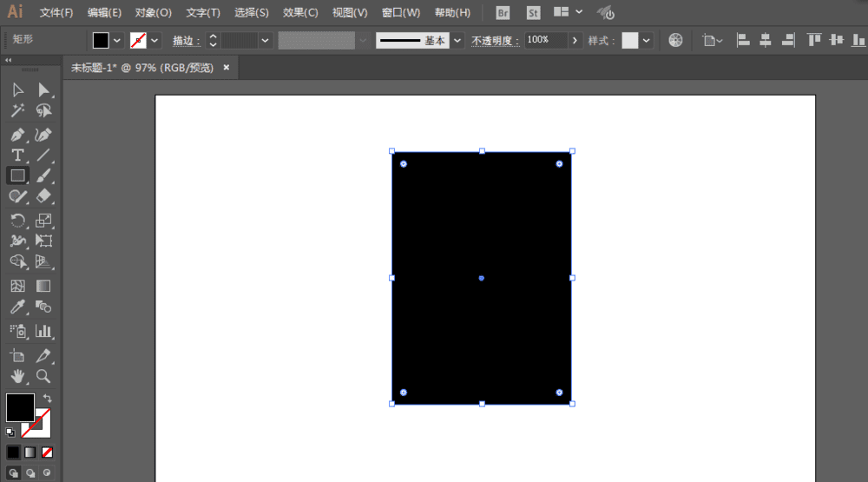Expand stroke weight dropdown

click(x=265, y=41)
